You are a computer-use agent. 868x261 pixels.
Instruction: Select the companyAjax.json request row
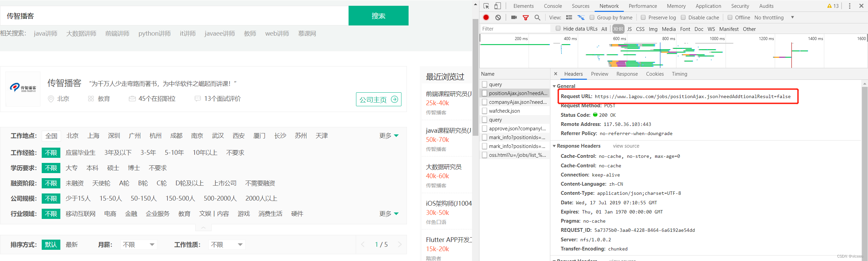pyautogui.click(x=515, y=102)
